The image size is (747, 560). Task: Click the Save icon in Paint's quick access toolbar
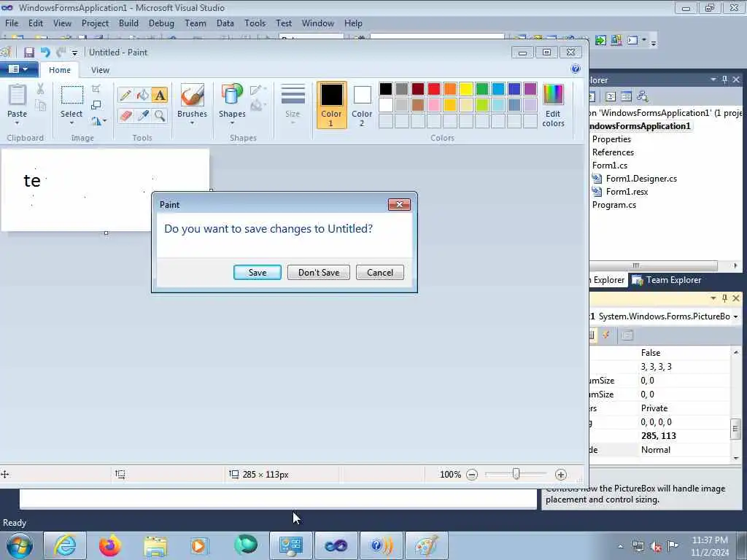point(29,52)
